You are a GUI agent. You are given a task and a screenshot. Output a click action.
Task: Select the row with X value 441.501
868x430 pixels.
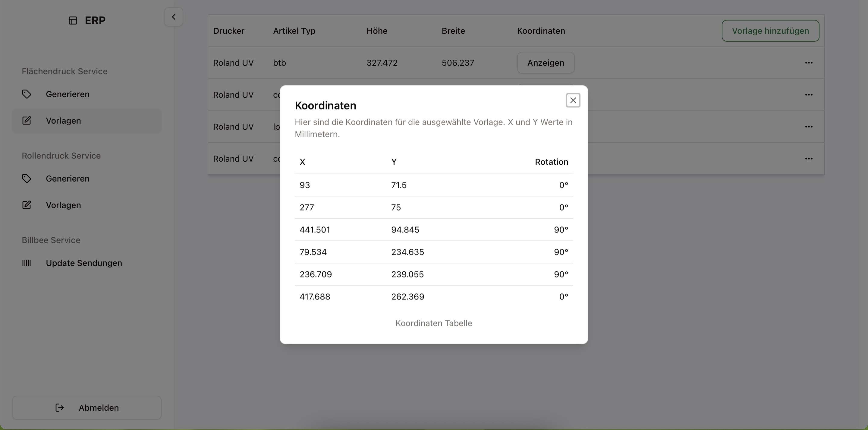click(434, 230)
